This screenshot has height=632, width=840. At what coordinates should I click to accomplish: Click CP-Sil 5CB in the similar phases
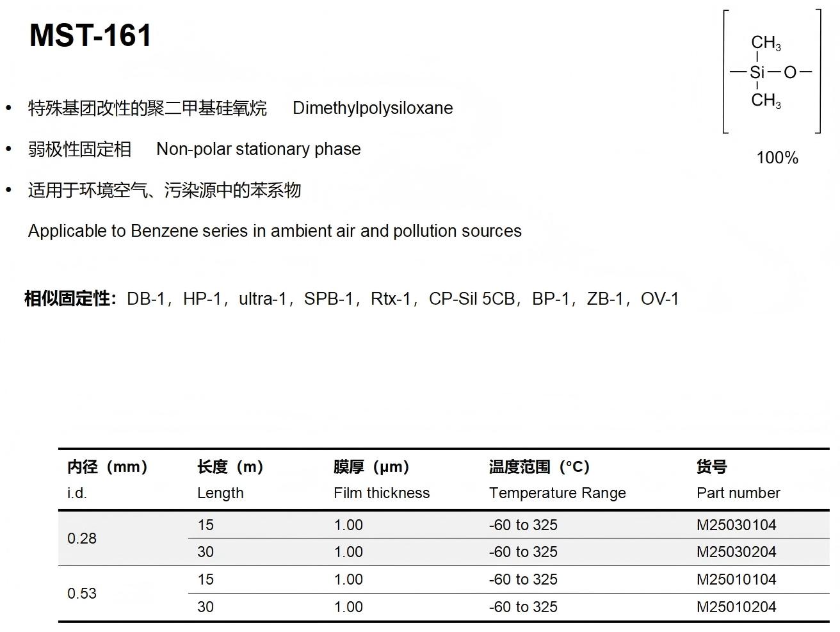click(x=471, y=299)
